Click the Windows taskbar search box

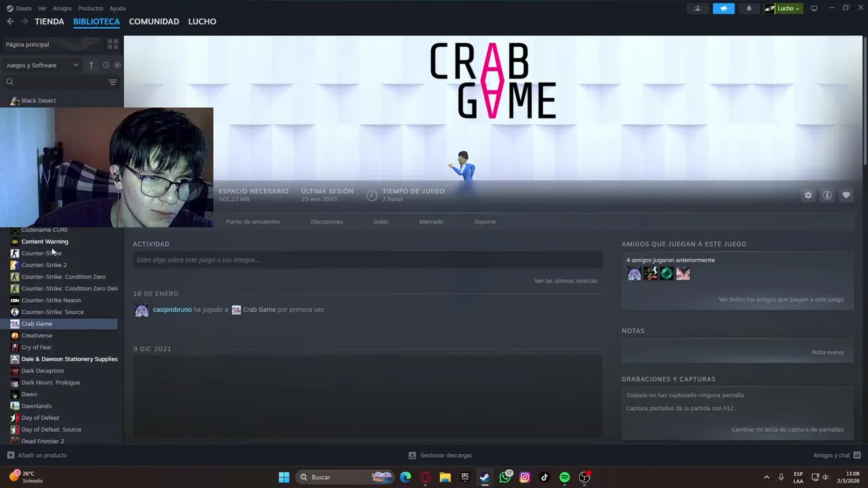tap(345, 477)
